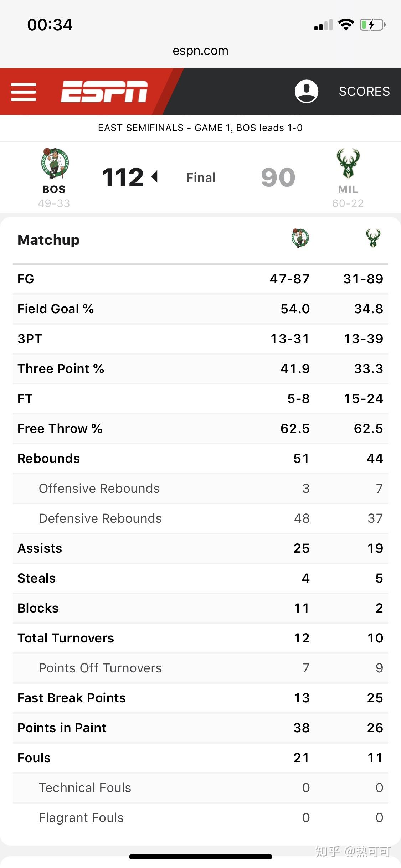
Task: Tap the Celtics logo beside the score
Action: 54,164
